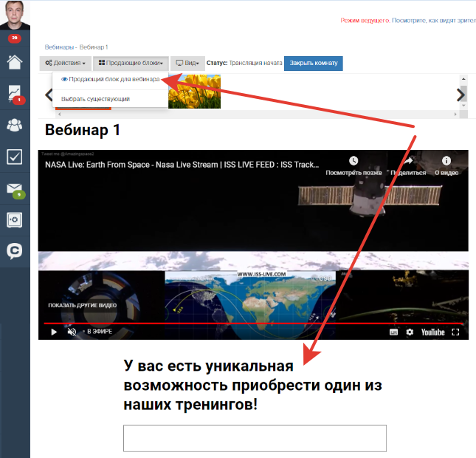Click О видео info icon
The image size is (476, 458).
click(x=446, y=160)
